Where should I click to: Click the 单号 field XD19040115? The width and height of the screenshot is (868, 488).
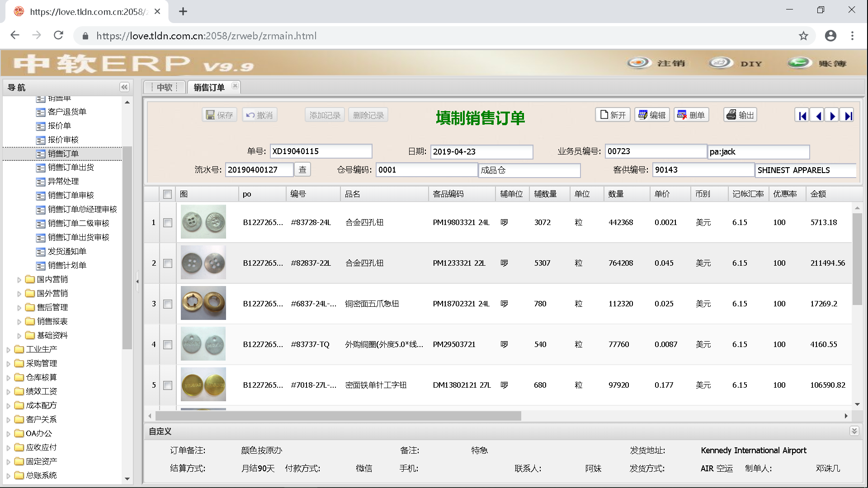tap(321, 151)
